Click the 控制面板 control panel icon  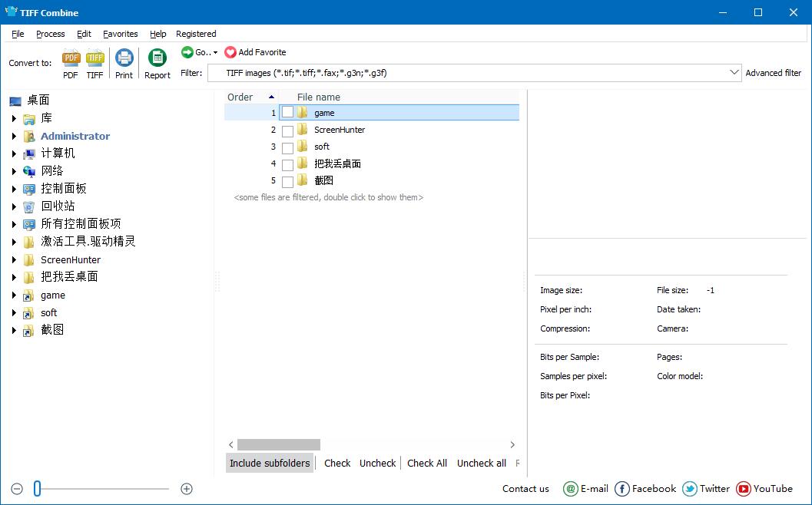tap(29, 189)
